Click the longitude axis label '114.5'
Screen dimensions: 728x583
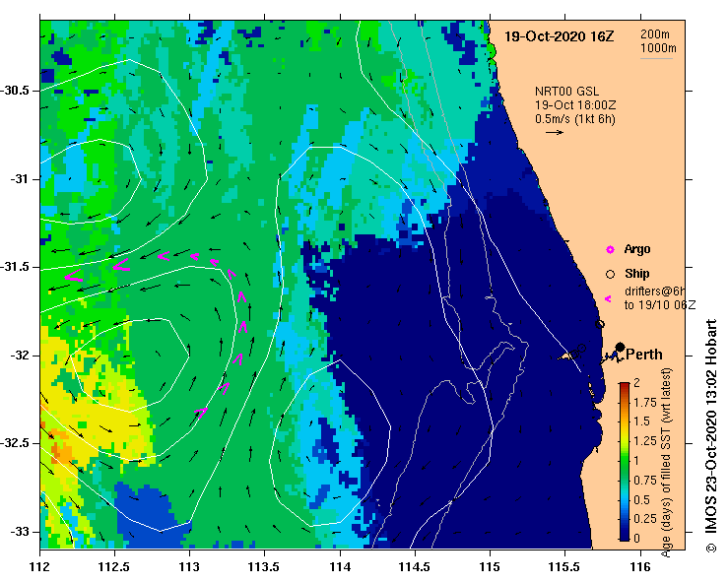click(x=415, y=567)
